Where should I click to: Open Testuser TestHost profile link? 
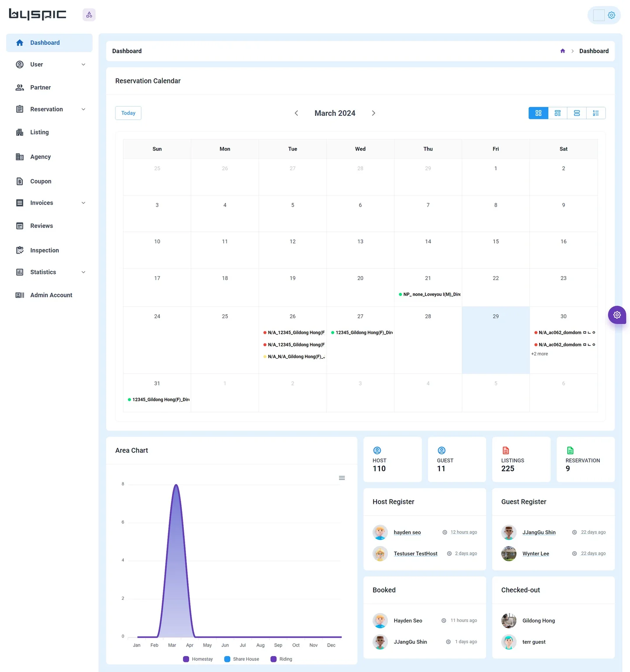[415, 553]
